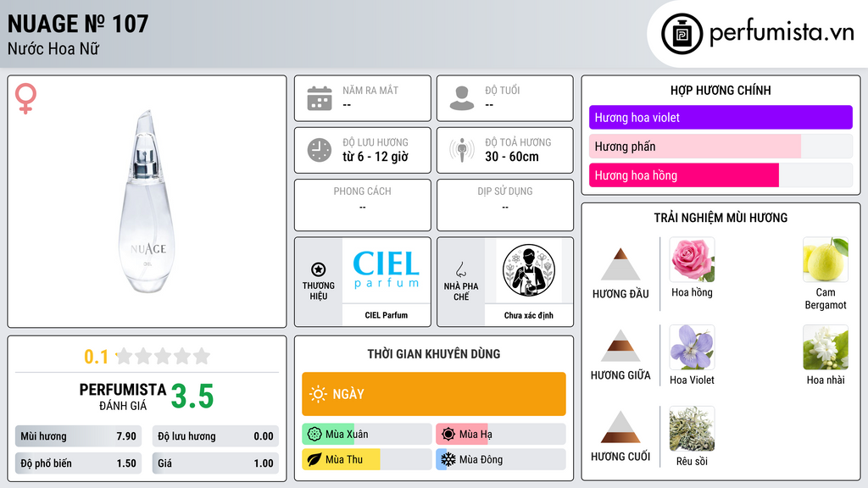Click the 'từ 6 - 12 giờ' value

376,157
